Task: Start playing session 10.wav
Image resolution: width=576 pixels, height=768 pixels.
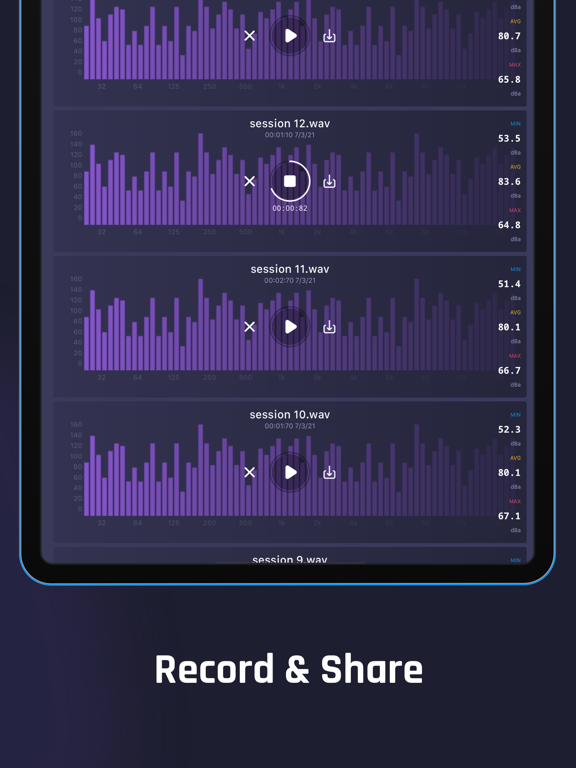Action: coord(290,472)
